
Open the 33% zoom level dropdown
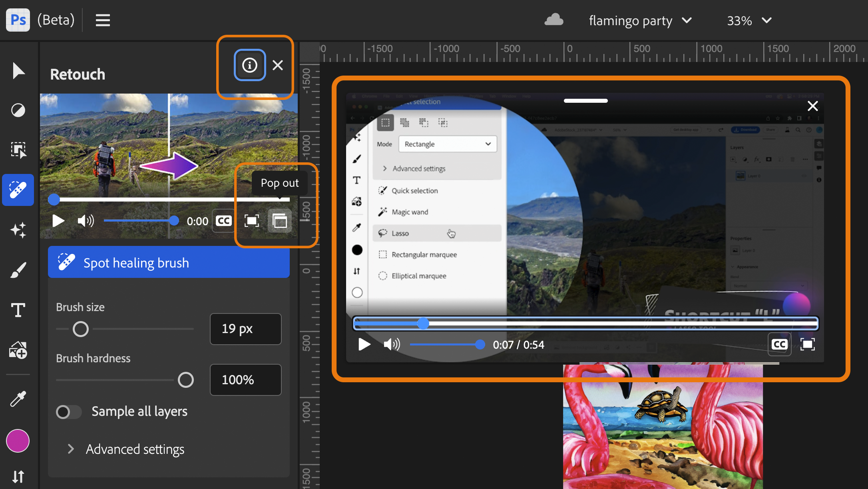[x=749, y=20]
